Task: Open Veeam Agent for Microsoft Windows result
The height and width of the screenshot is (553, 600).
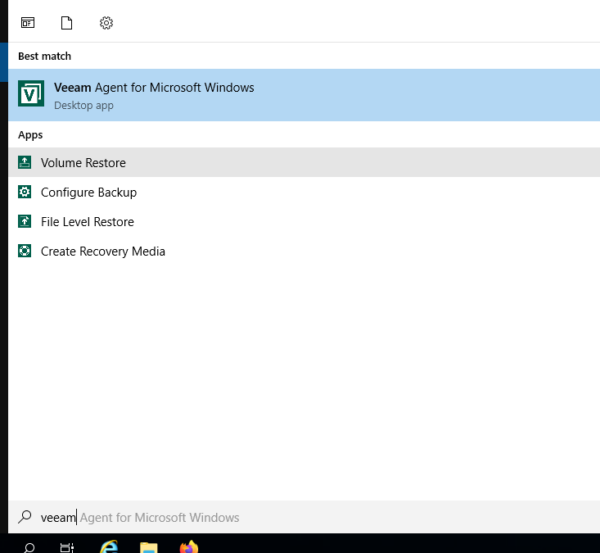Action: pyautogui.click(x=154, y=88)
